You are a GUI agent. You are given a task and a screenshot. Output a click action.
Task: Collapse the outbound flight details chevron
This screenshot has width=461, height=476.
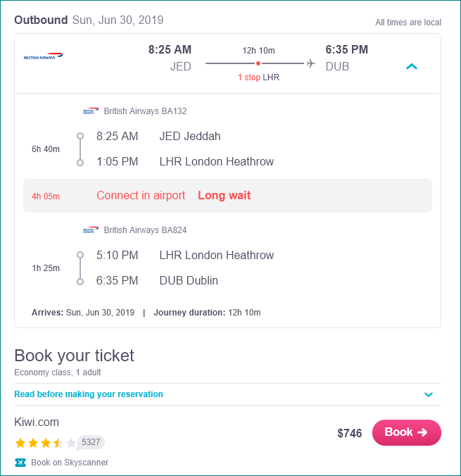tap(412, 66)
